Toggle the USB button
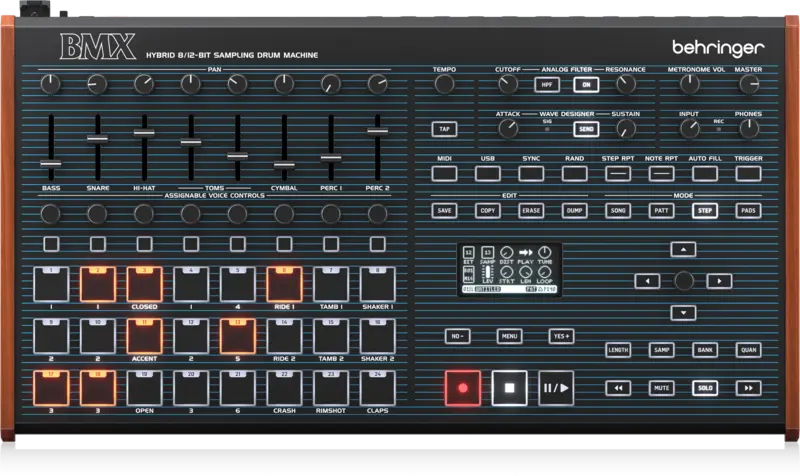Viewport: 800px width, 476px height. (x=488, y=173)
